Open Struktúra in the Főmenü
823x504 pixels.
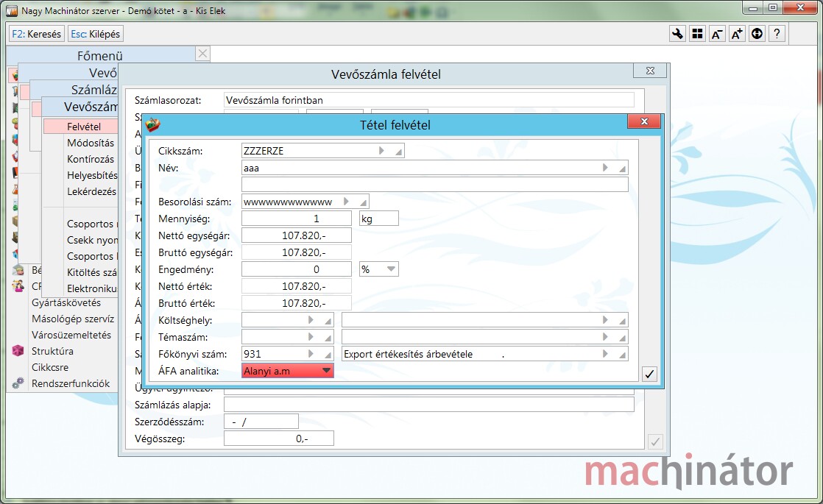(x=52, y=352)
